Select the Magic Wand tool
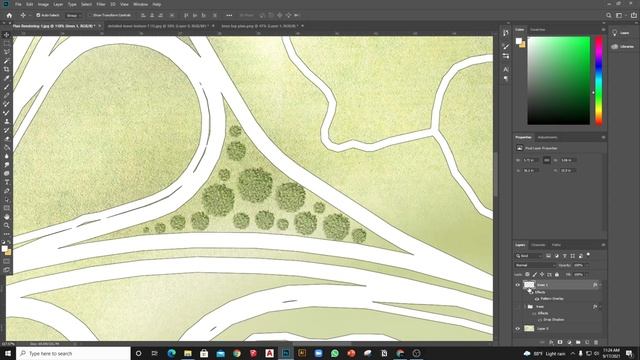 pyautogui.click(x=7, y=61)
